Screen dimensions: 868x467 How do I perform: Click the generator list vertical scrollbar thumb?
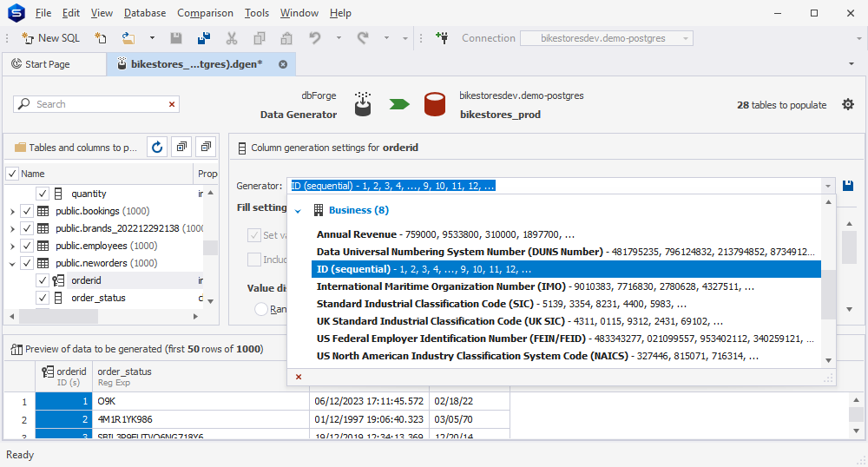click(x=828, y=294)
